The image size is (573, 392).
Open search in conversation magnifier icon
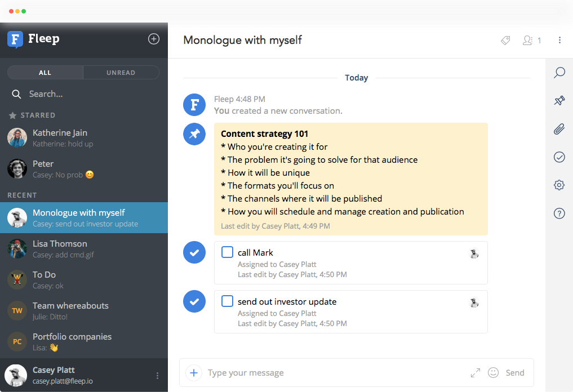(x=559, y=72)
